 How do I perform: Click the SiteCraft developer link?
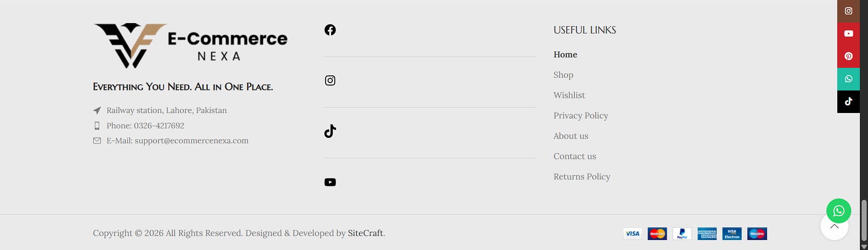[x=365, y=233]
